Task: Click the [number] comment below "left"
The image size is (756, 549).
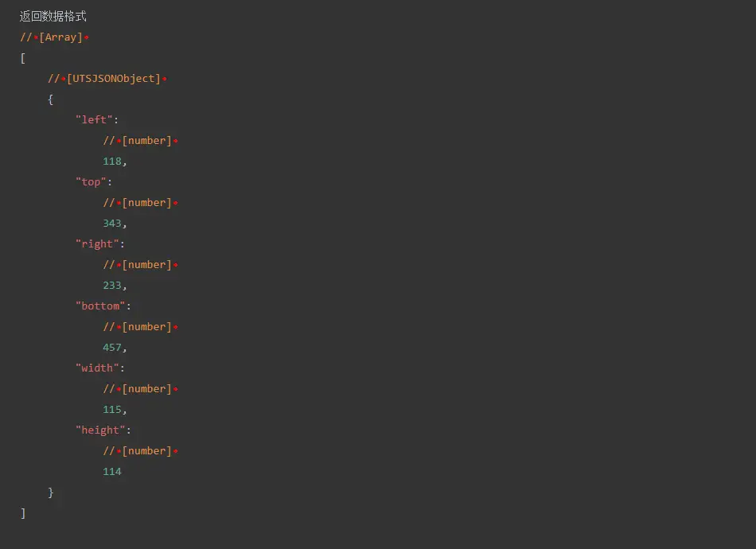Action: (141, 141)
